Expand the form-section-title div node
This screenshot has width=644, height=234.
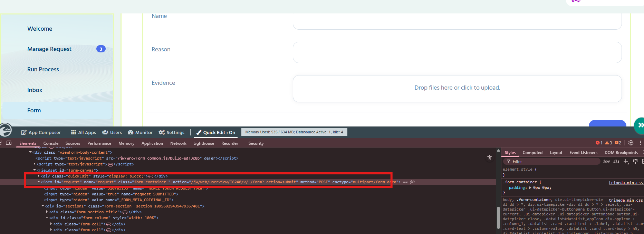pos(47,212)
